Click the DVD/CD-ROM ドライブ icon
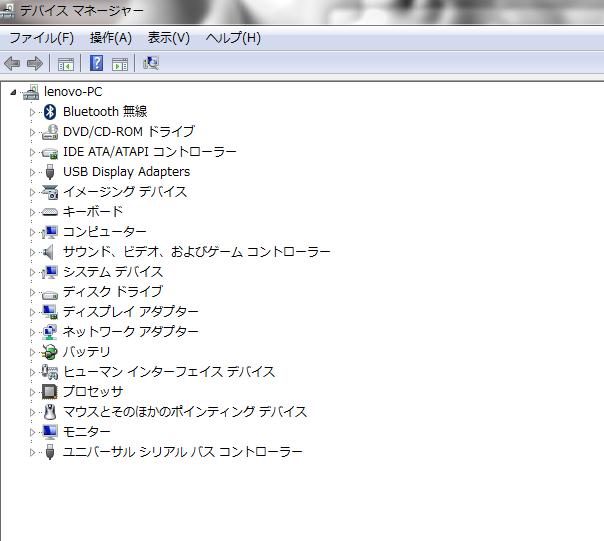The height and width of the screenshot is (541, 604). pyautogui.click(x=50, y=132)
